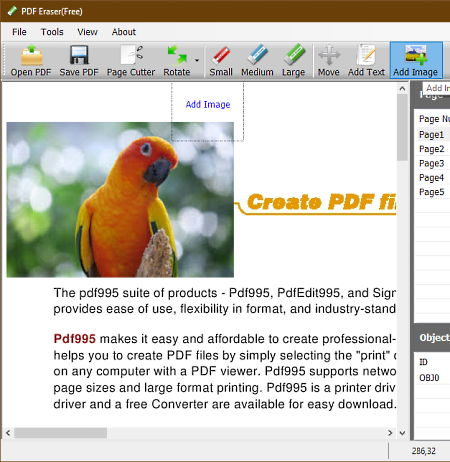Open the File menu
The width and height of the screenshot is (450, 462).
pyautogui.click(x=19, y=32)
